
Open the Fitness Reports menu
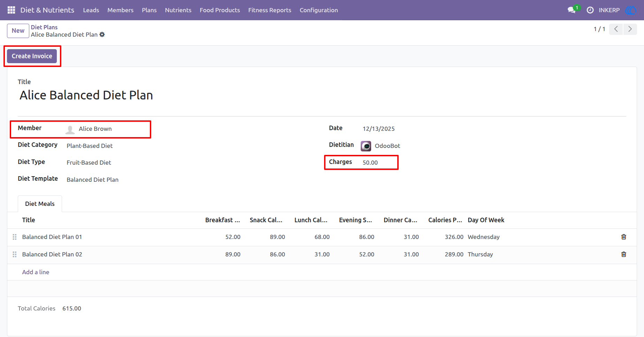point(270,10)
